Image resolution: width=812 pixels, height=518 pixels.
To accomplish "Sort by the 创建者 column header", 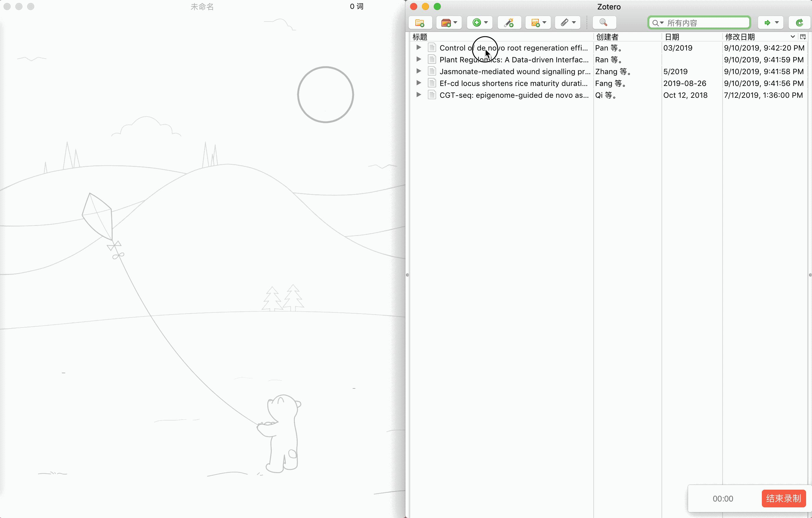I will (607, 37).
